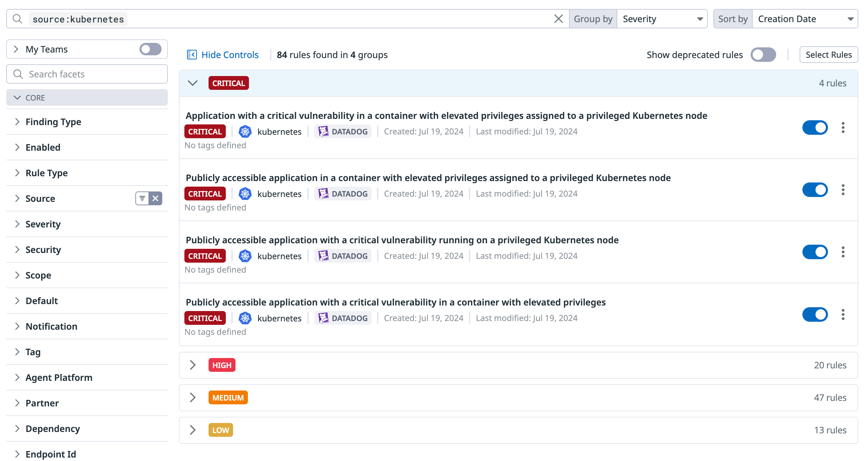Open rule Publicly accessible application assigned to privileged node
Image resolution: width=868 pixels, height=461 pixels.
pos(428,178)
